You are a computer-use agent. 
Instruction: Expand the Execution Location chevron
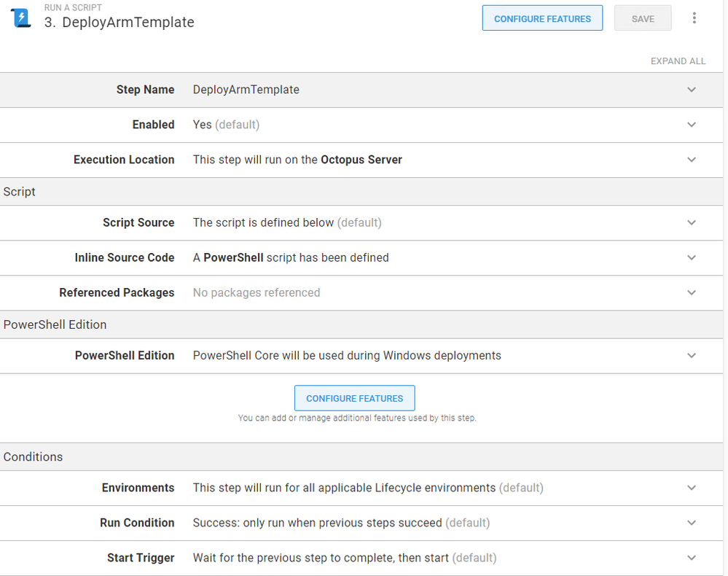click(x=692, y=160)
